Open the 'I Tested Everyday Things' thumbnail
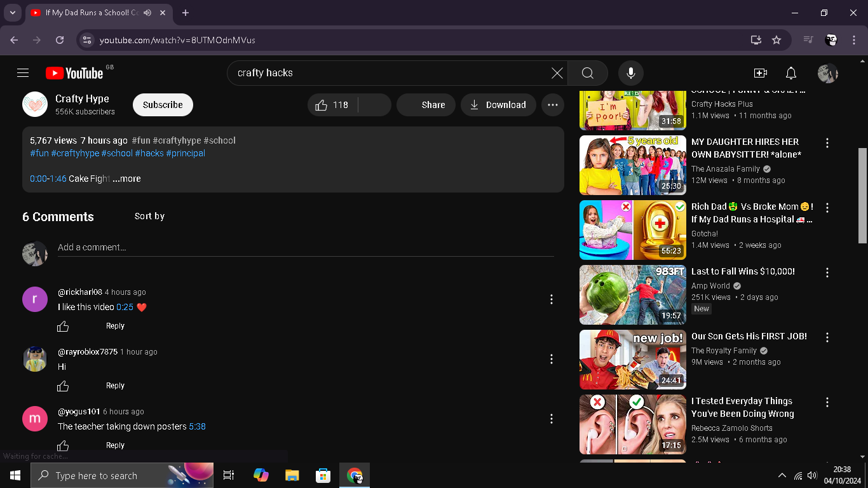The width and height of the screenshot is (868, 488). click(x=633, y=424)
